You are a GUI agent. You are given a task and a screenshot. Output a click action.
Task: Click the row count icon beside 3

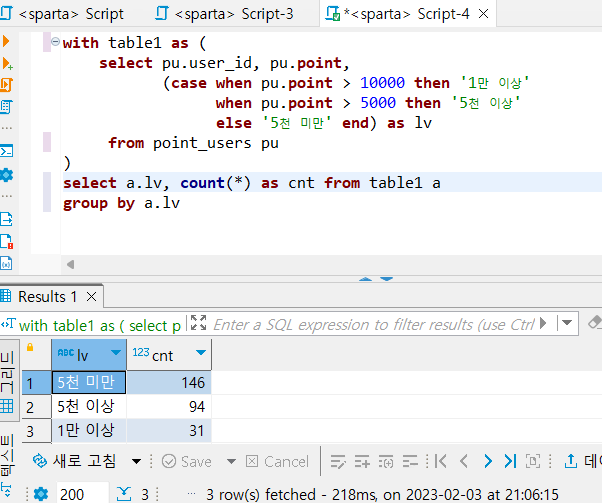[124, 494]
